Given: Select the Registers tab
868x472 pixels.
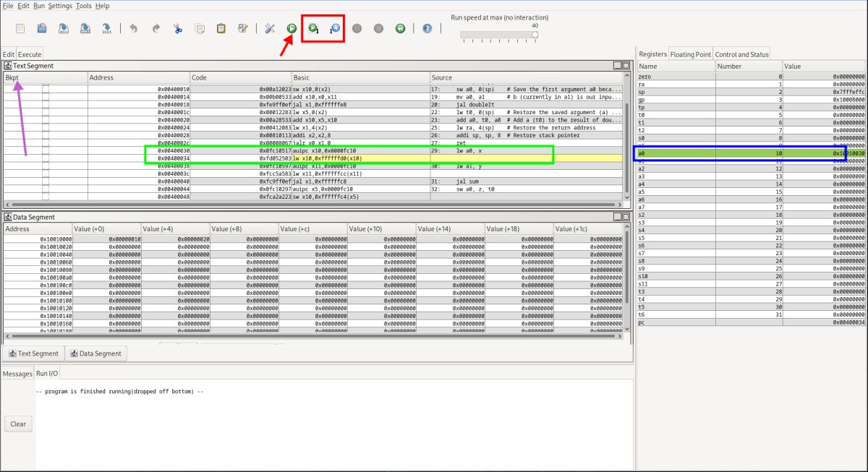Looking at the screenshot, I should (x=652, y=54).
